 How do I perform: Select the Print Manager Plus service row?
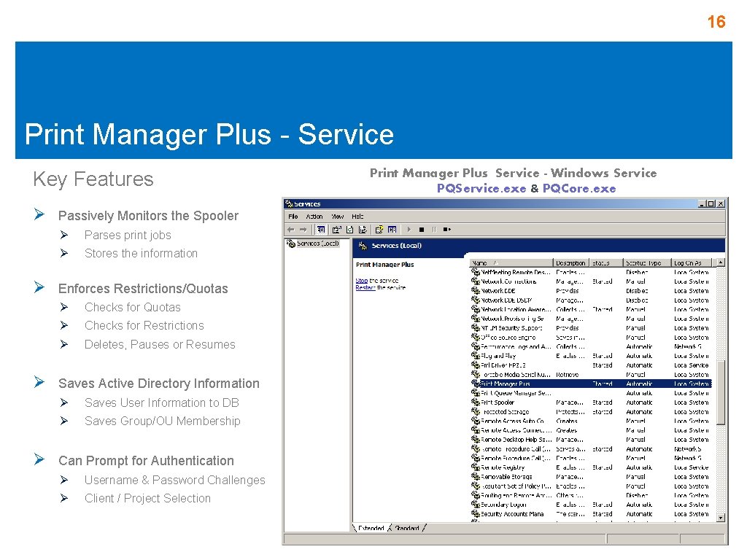coord(591,384)
